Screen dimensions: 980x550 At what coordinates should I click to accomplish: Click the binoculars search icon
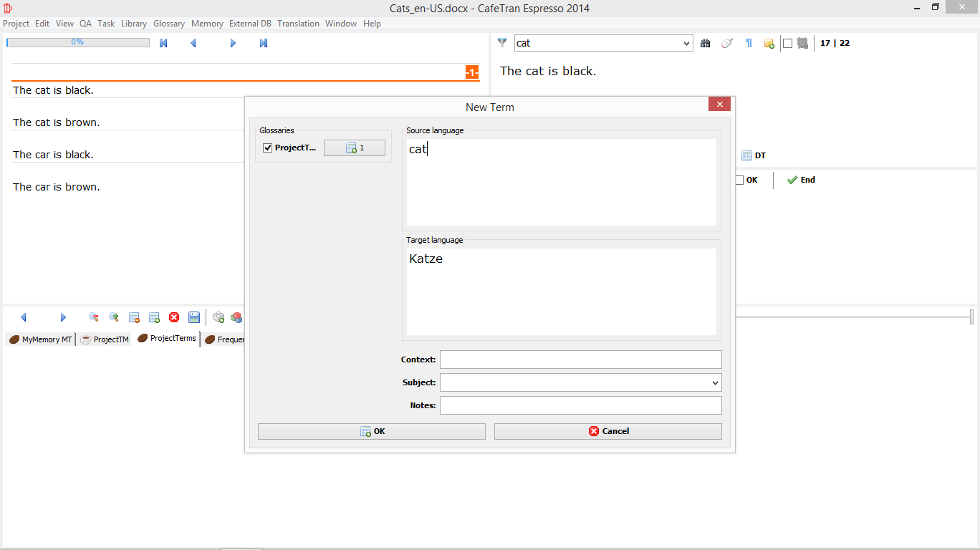click(x=705, y=44)
